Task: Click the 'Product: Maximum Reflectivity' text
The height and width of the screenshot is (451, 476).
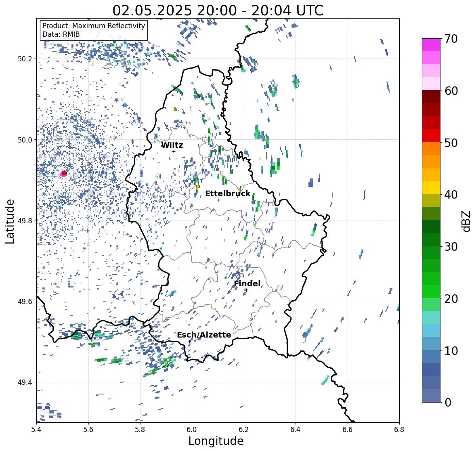Action: point(94,26)
